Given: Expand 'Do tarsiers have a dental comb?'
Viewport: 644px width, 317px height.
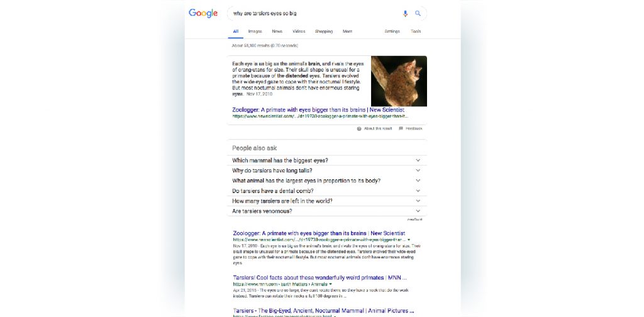Looking at the screenshot, I should [327, 191].
